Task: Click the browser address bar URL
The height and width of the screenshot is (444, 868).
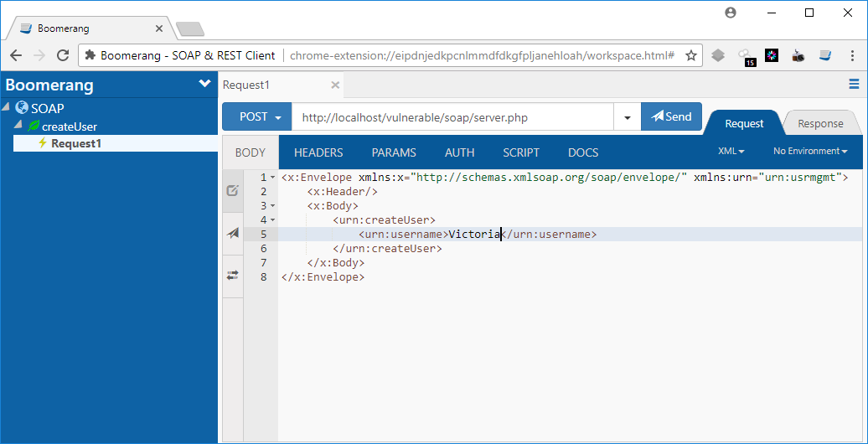Action: click(482, 55)
